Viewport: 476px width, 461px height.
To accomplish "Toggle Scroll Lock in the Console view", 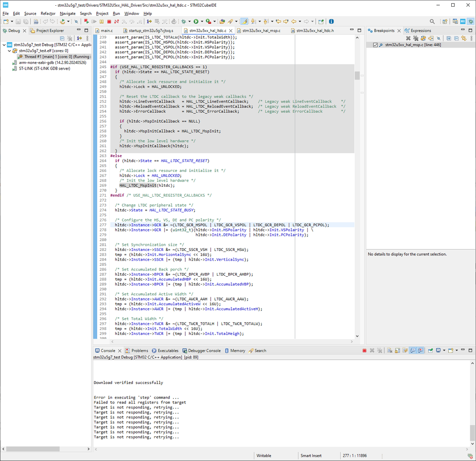I will [x=397, y=350].
